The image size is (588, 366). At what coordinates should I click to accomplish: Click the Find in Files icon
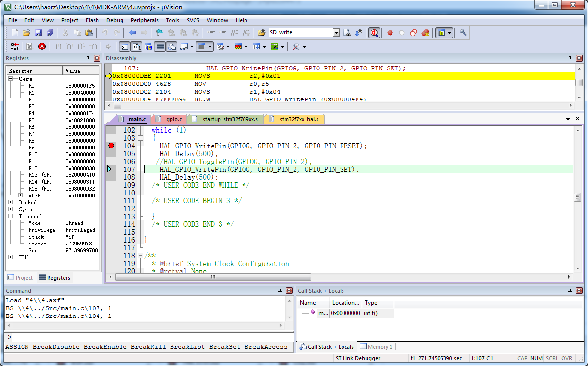pyautogui.click(x=261, y=33)
